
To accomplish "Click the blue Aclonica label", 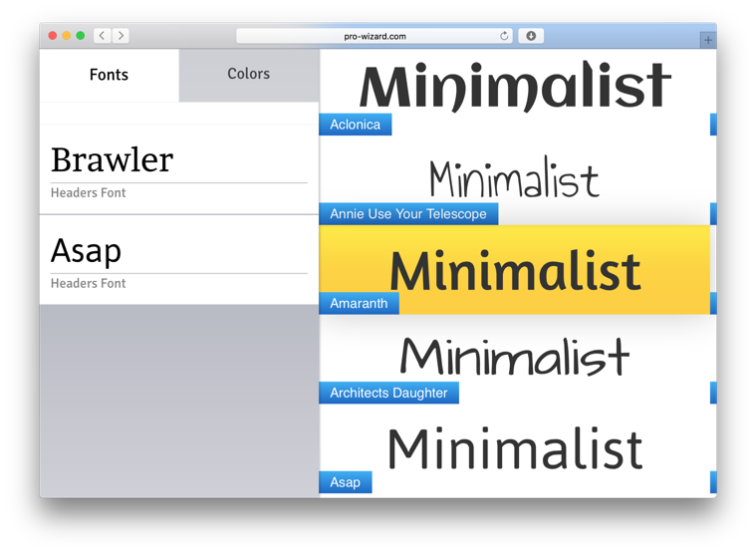I will click(356, 125).
